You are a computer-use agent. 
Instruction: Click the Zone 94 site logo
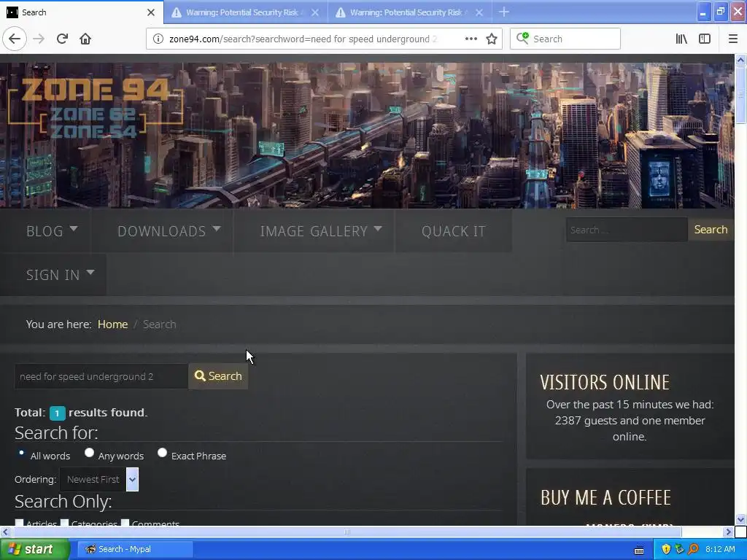pos(96,108)
